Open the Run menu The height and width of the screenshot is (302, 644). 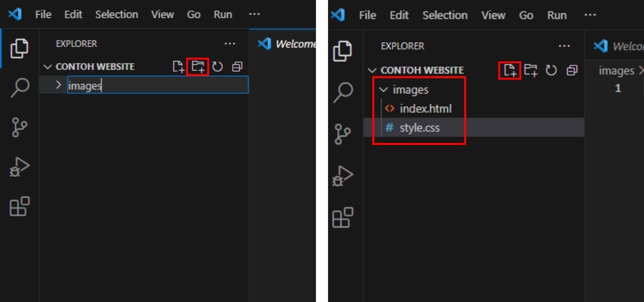(223, 14)
